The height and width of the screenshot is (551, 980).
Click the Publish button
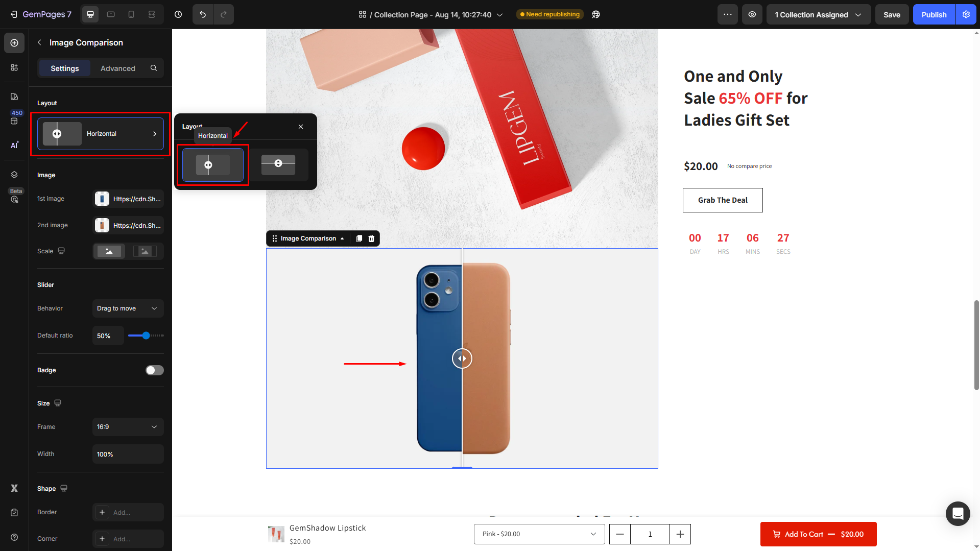point(934,14)
